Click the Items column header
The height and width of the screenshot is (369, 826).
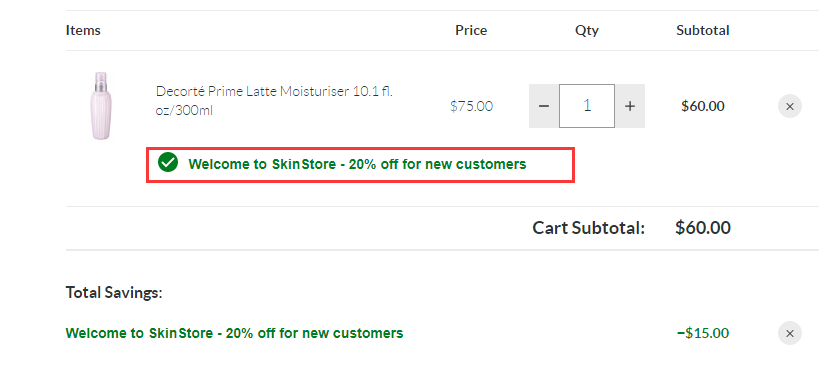pyautogui.click(x=83, y=31)
